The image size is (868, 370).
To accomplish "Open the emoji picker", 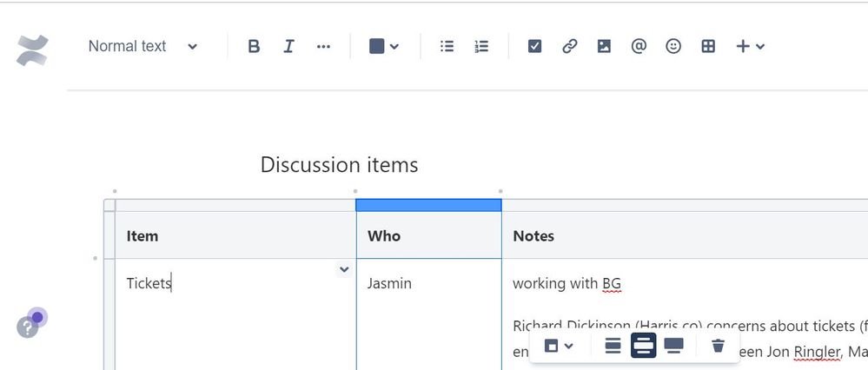I will coord(673,46).
